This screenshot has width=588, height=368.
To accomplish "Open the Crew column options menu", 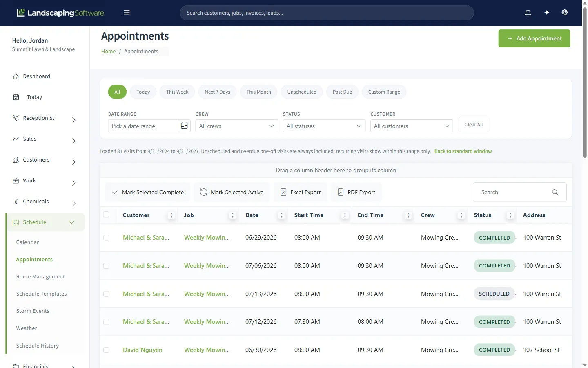I will click(461, 215).
